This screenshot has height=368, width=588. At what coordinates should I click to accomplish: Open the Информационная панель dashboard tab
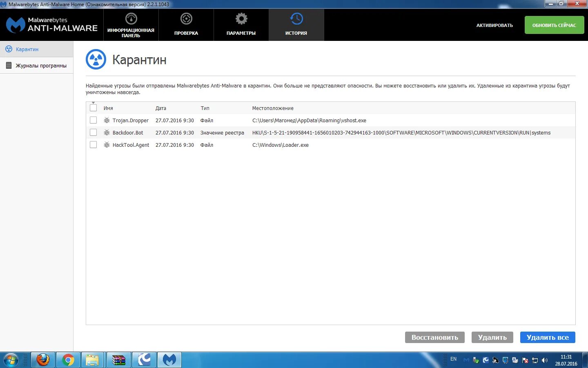[x=131, y=25]
